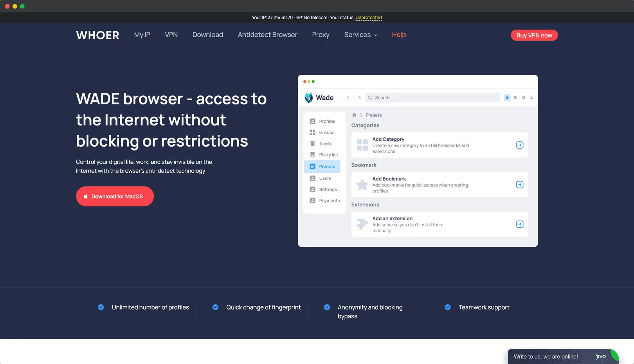
Task: Click the Buy VPN now button
Action: tap(534, 35)
